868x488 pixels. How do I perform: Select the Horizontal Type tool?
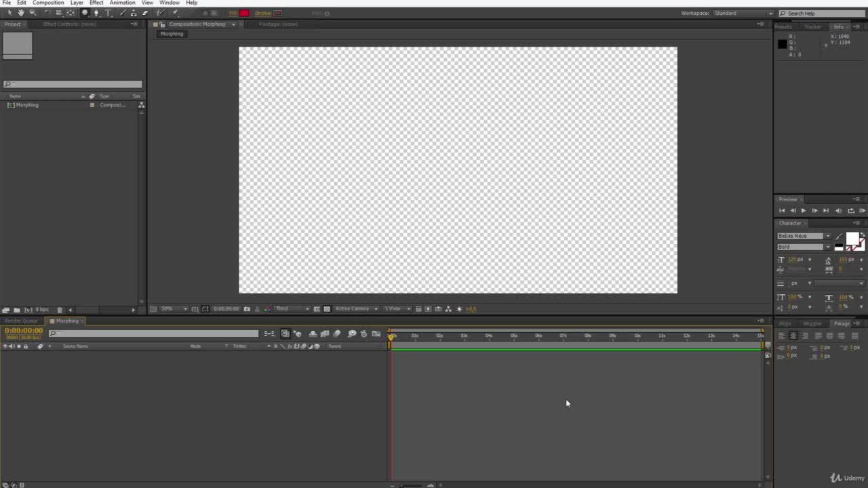point(108,13)
